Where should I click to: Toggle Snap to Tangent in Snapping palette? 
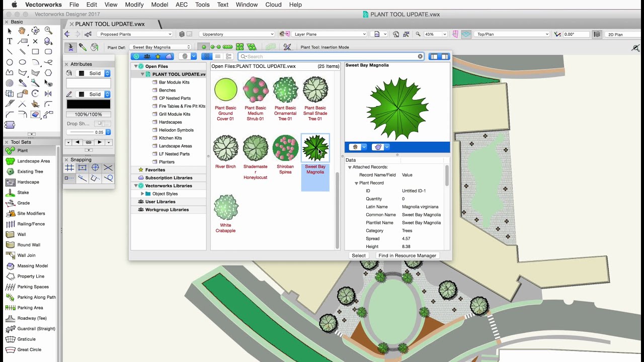[x=108, y=178]
